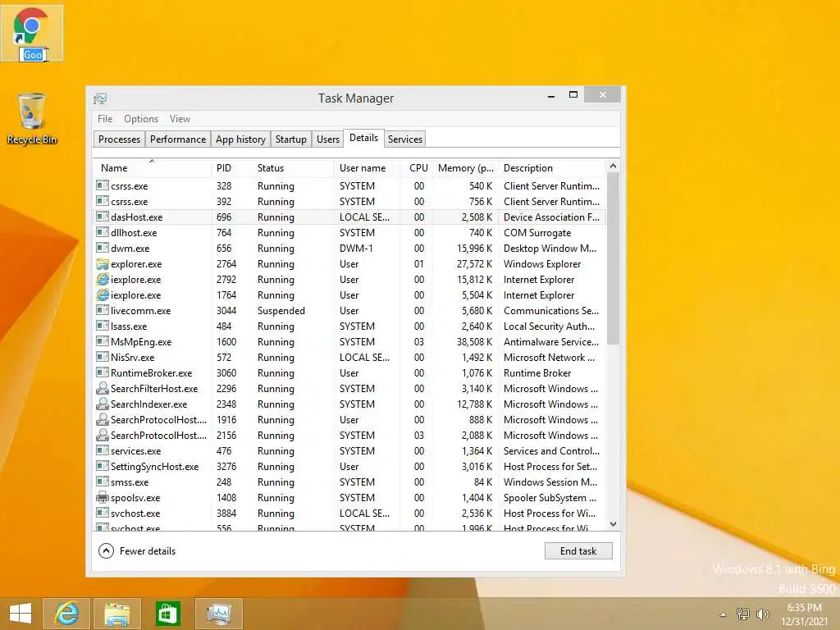This screenshot has width=840, height=630.
Task: Click the lsass.exe process icon
Action: 103,326
